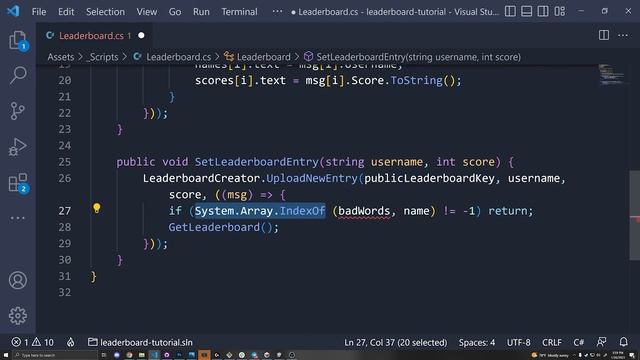Viewport: 640px width, 360px height.
Task: Click the feedback icon in status bar
Action: point(601,342)
